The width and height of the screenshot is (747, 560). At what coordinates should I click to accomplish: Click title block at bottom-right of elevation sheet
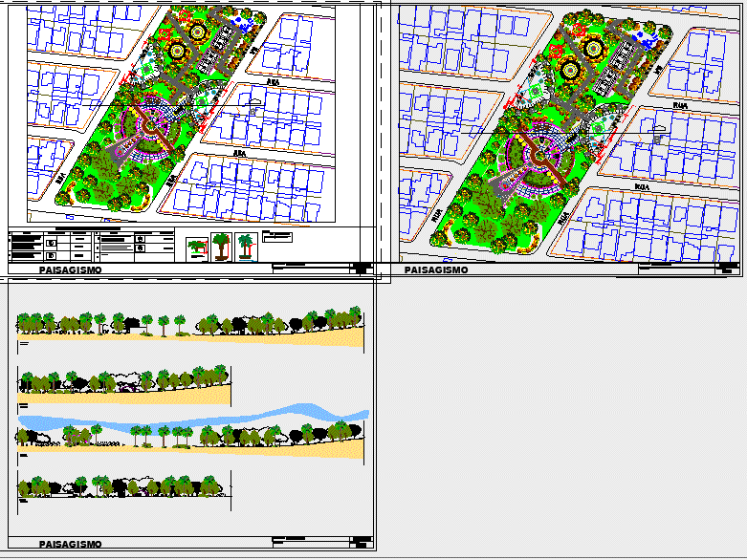click(322, 541)
